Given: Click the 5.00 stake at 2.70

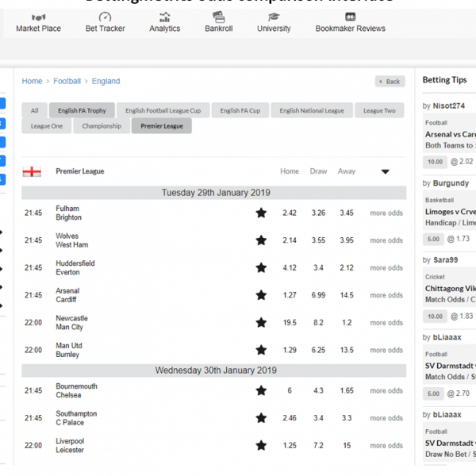Looking at the screenshot, I should click(x=433, y=393).
